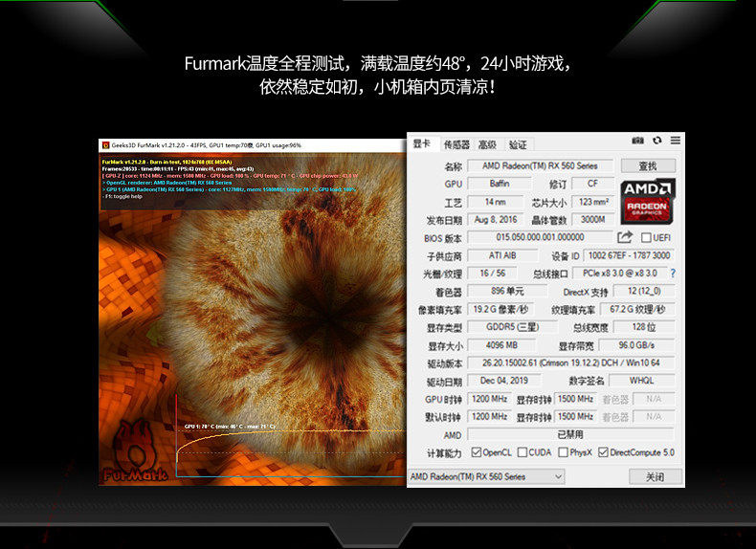Viewport: 756px width, 549px height.
Task: Toggle the UEFI checkbox
Action: tap(646, 237)
